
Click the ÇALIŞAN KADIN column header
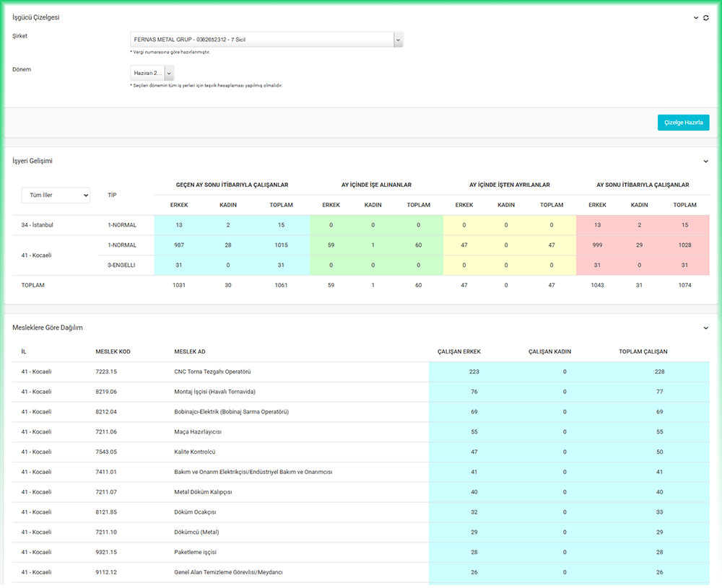549,351
